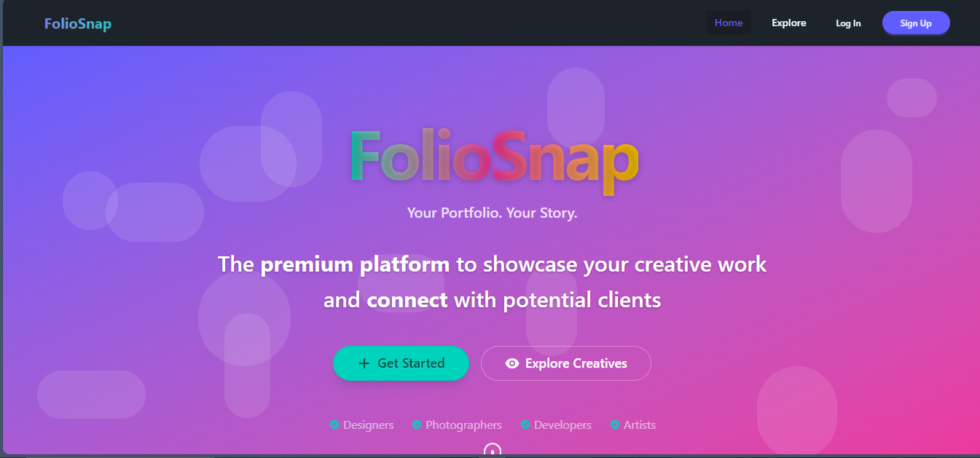Click the eye icon on Explore Creatives
The height and width of the screenshot is (458, 980).
(x=513, y=363)
